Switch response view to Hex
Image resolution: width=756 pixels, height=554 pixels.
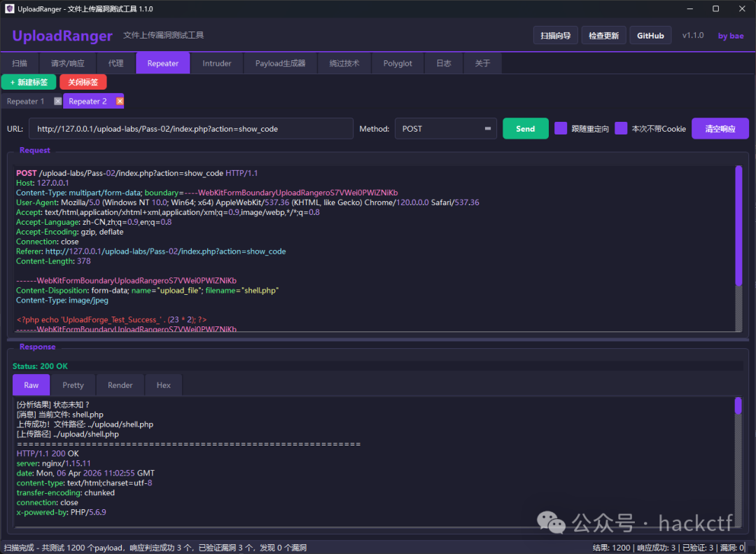[163, 385]
